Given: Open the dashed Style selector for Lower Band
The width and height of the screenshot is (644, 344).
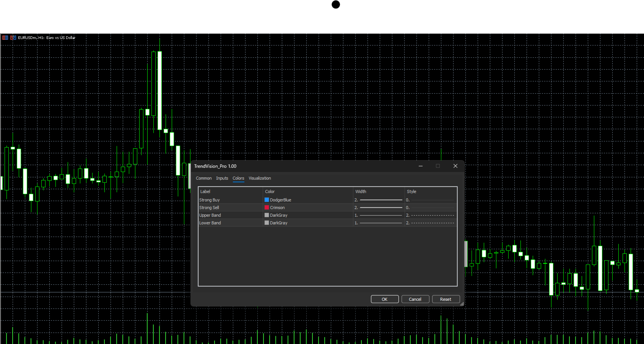Looking at the screenshot, I should click(x=431, y=223).
